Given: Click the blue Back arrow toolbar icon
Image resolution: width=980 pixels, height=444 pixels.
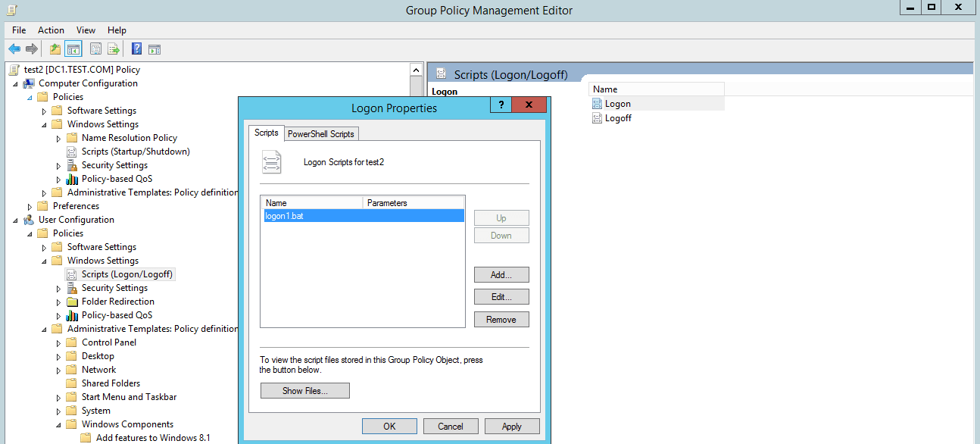Looking at the screenshot, I should click(14, 49).
